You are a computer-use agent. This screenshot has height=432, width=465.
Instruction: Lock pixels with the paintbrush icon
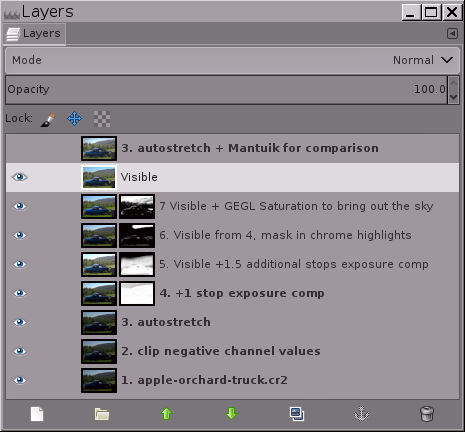point(48,119)
